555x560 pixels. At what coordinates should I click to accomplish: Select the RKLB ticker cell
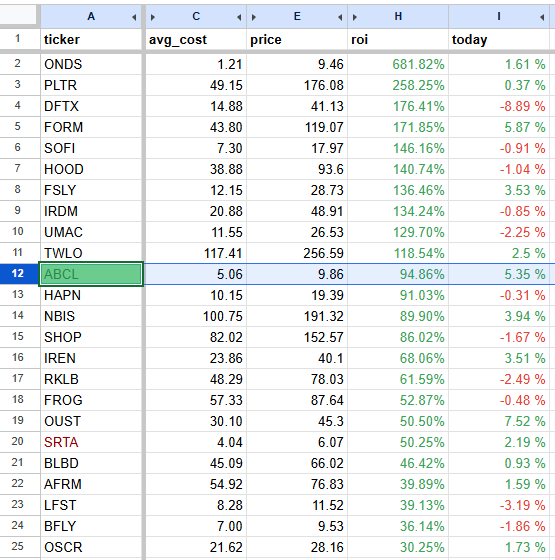click(x=91, y=379)
